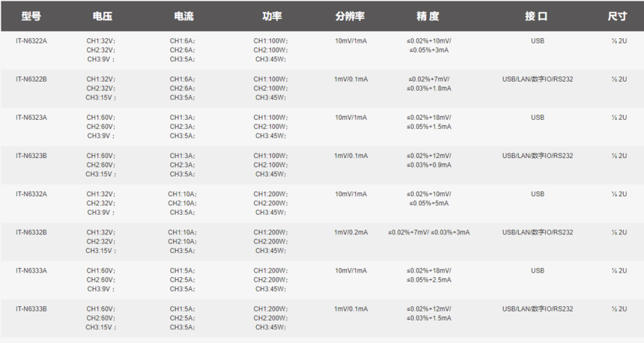The height and width of the screenshot is (343, 644).
Task: Click the 尺寸 column header
Action: point(617,16)
